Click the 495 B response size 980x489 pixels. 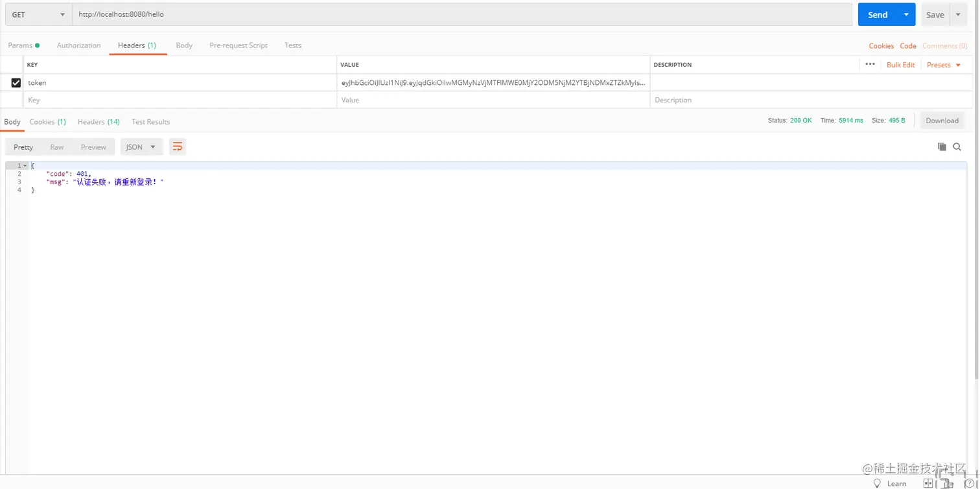pyautogui.click(x=897, y=121)
